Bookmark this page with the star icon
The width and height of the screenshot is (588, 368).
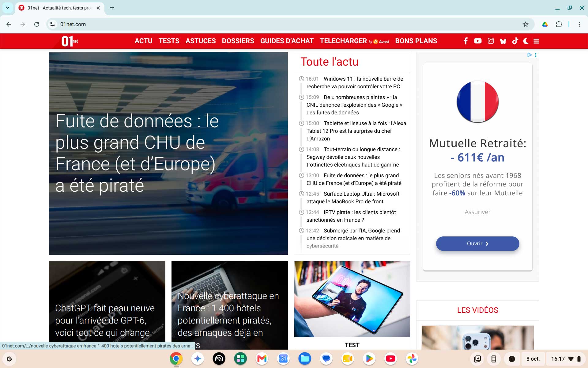(526, 24)
